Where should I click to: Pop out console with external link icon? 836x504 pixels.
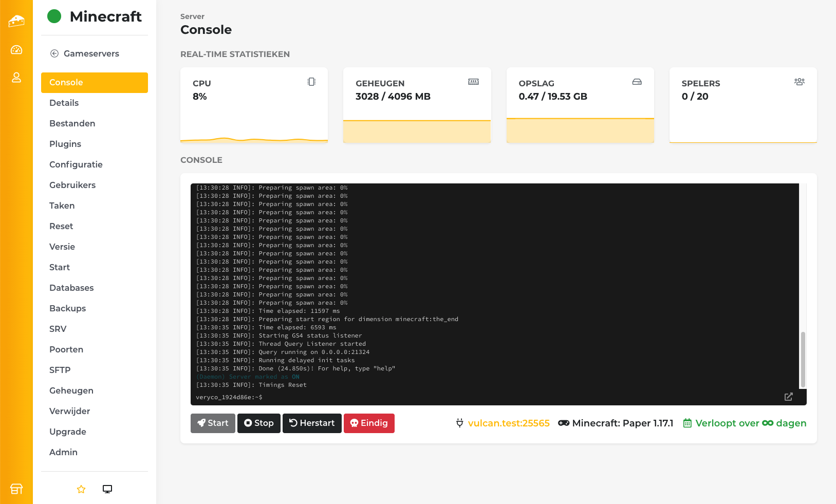pos(788,397)
